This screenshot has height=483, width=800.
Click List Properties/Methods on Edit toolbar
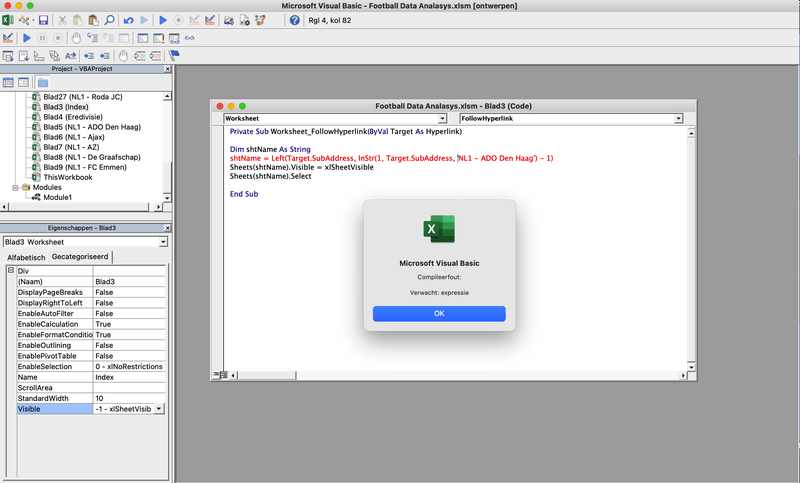click(8, 56)
